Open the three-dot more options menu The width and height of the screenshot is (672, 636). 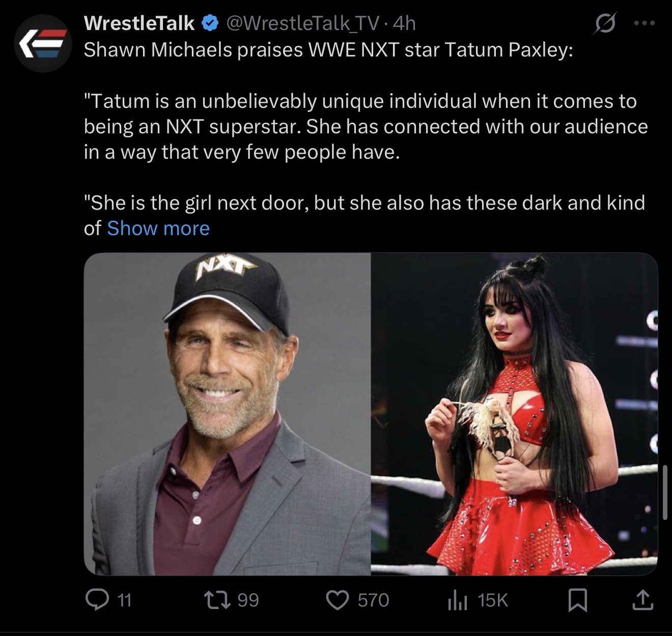645,23
